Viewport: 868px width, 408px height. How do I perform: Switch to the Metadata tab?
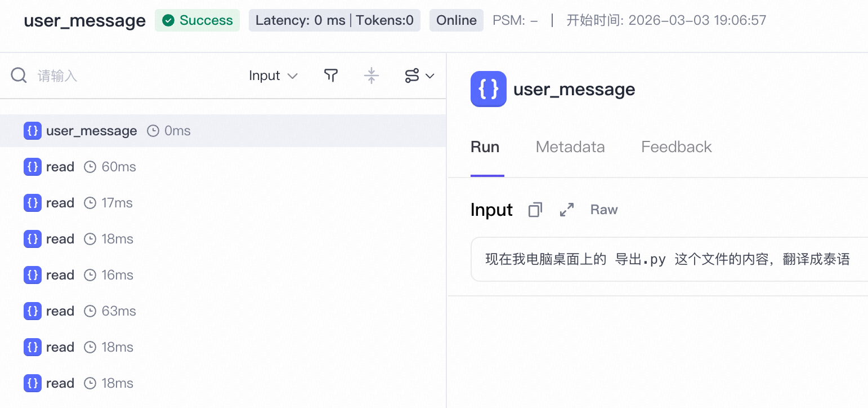click(570, 147)
